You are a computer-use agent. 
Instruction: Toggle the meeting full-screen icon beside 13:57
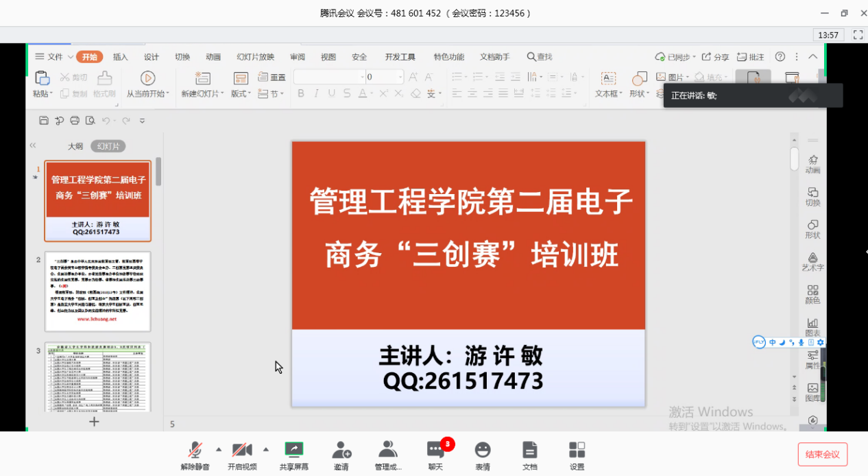click(x=858, y=34)
